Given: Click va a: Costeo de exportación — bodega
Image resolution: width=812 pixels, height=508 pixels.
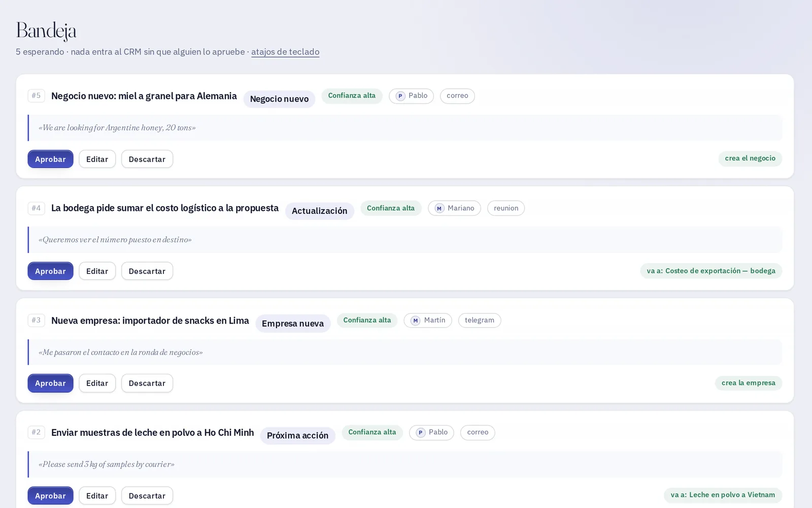Looking at the screenshot, I should pos(711,271).
